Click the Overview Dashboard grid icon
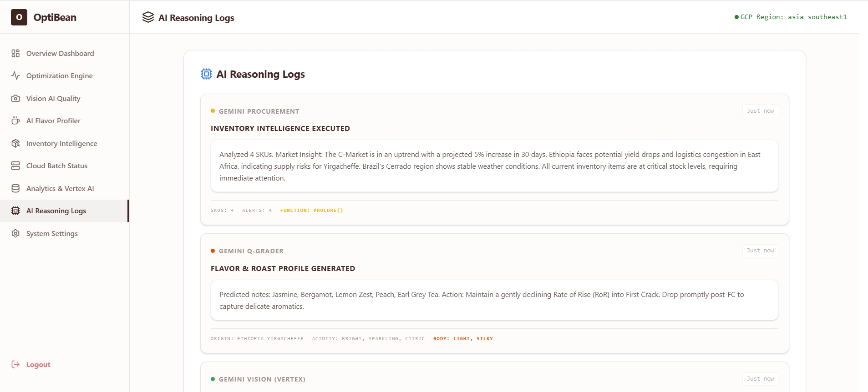Viewport: 868px width, 392px height. click(15, 53)
